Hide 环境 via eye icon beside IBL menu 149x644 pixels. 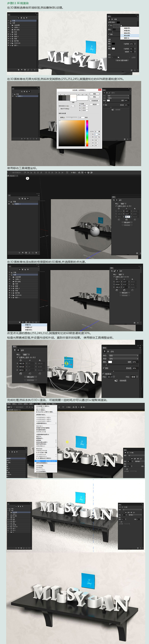tap(9, 21)
